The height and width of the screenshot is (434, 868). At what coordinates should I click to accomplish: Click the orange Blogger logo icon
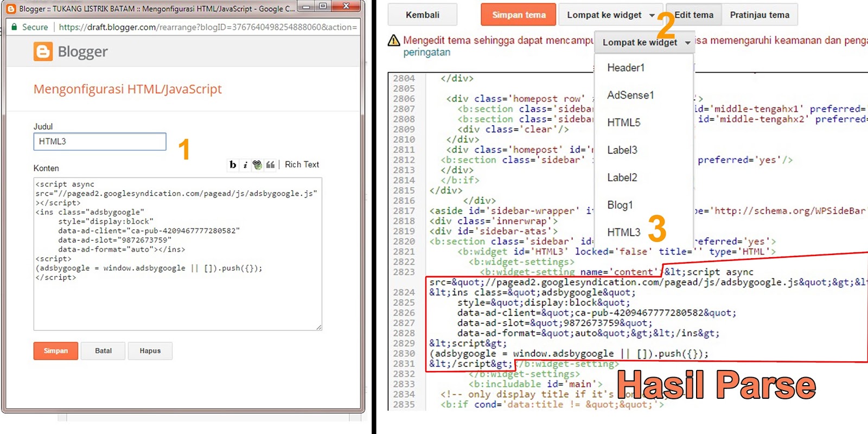[x=43, y=52]
